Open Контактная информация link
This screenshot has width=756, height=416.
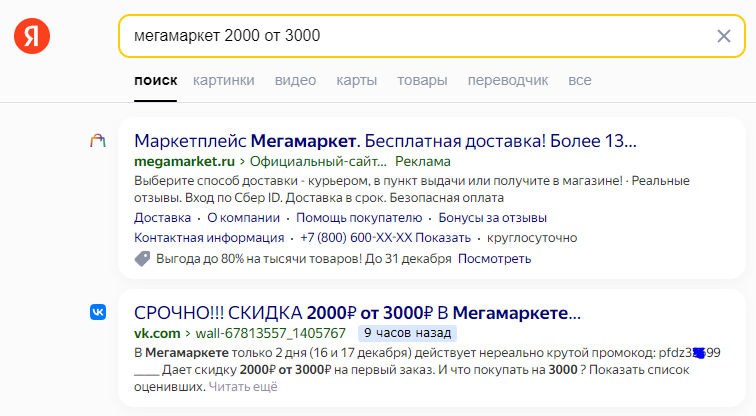point(209,238)
